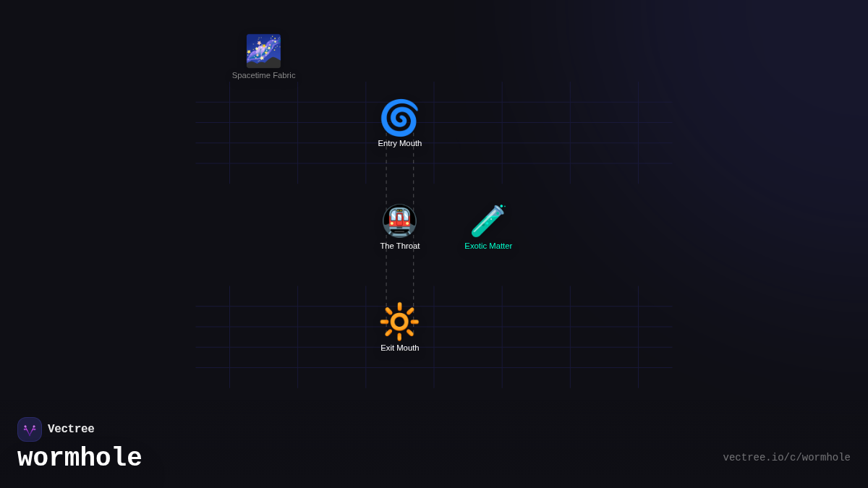Click left dashed line between Entry Mouth and Throat
Viewport: 868px width, 488px height.
click(386, 177)
